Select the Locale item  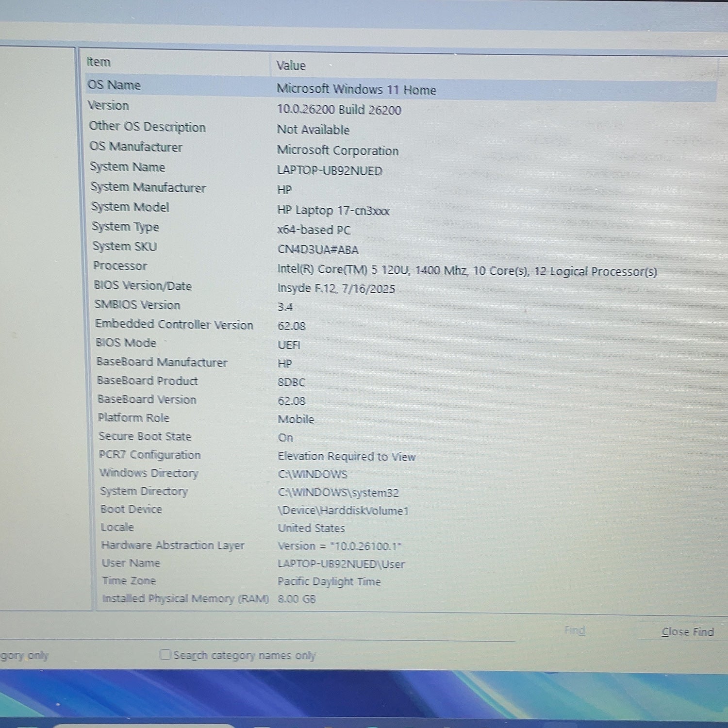[117, 527]
